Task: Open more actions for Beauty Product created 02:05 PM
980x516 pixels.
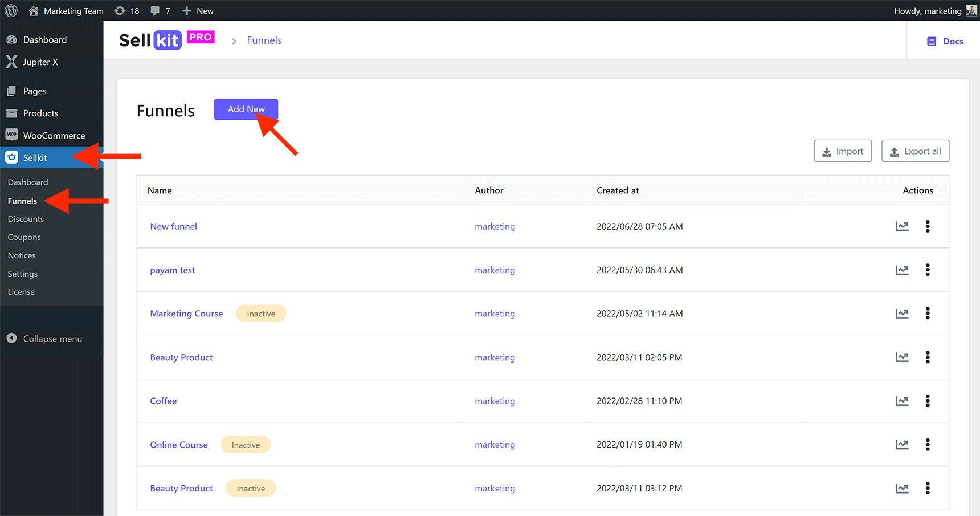Action: coord(928,357)
